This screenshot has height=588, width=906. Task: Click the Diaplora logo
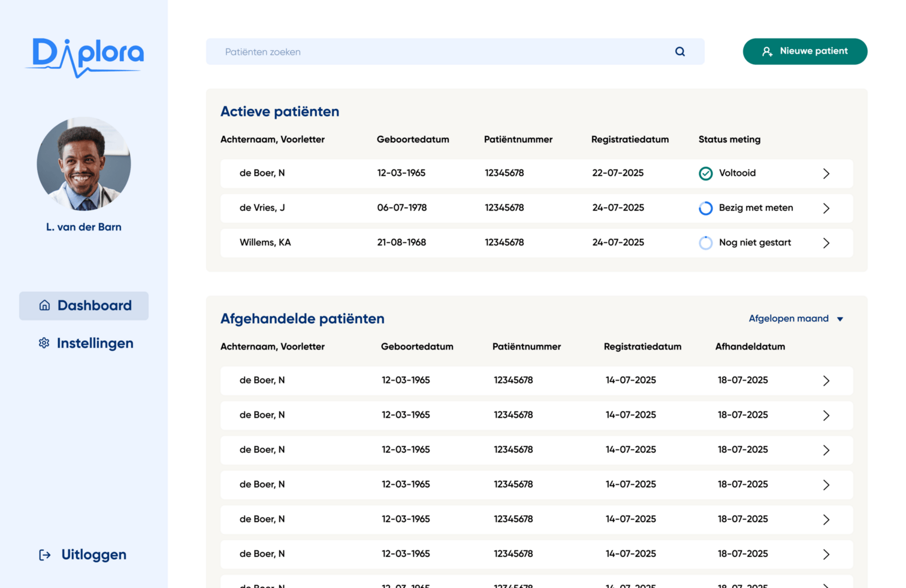[x=84, y=57]
